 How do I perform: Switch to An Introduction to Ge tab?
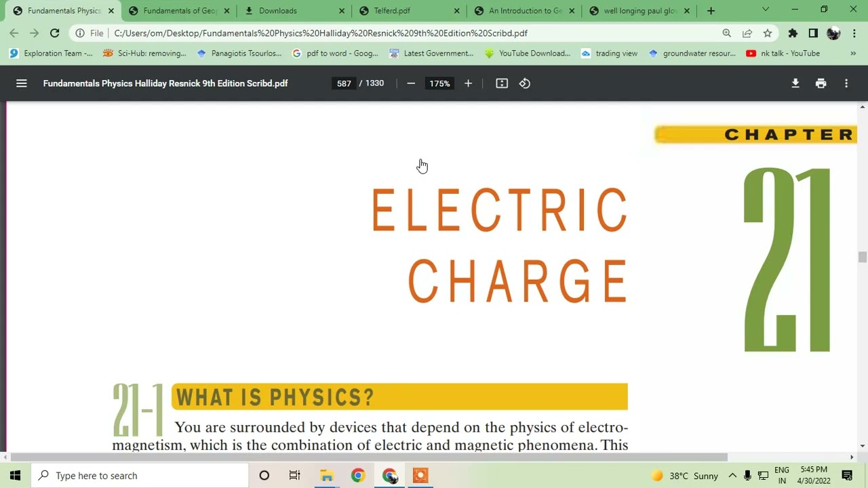click(525, 11)
